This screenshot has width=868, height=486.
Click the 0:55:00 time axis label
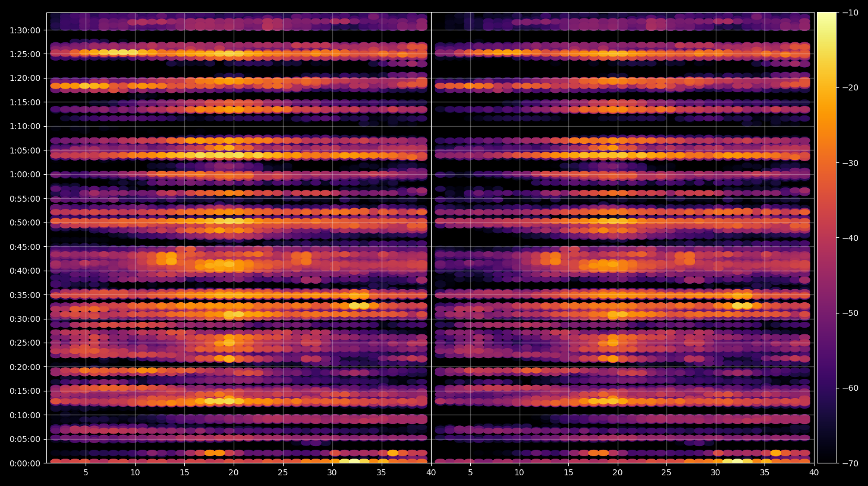coord(25,199)
